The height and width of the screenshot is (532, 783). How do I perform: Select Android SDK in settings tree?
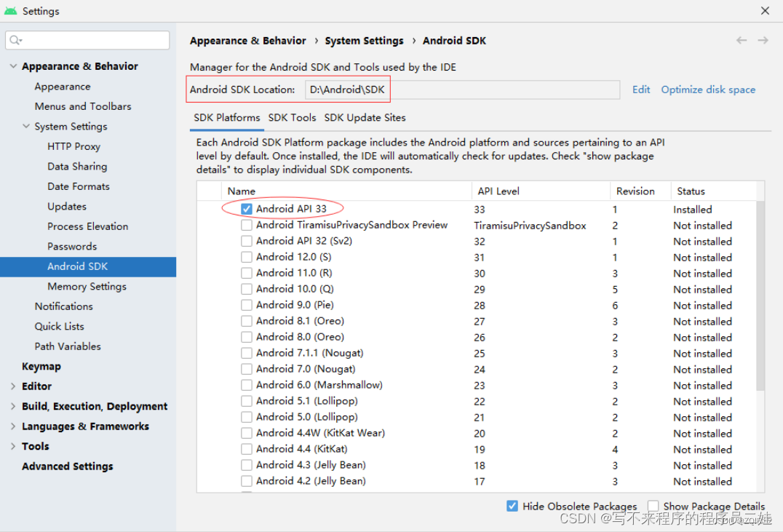(x=88, y=266)
